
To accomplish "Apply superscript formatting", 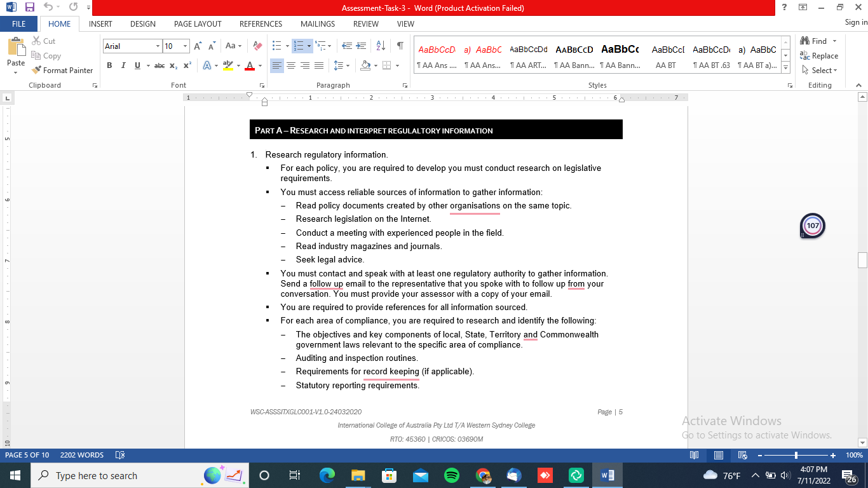I will coord(186,65).
